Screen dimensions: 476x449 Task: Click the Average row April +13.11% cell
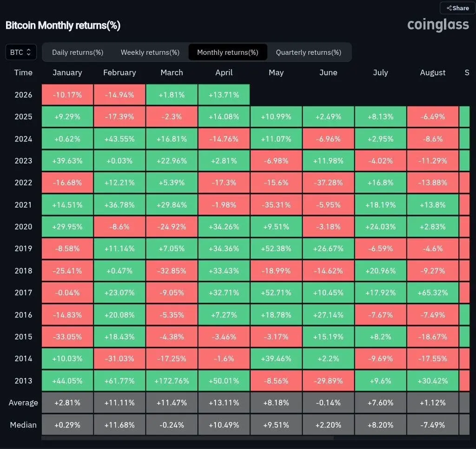pyautogui.click(x=224, y=403)
